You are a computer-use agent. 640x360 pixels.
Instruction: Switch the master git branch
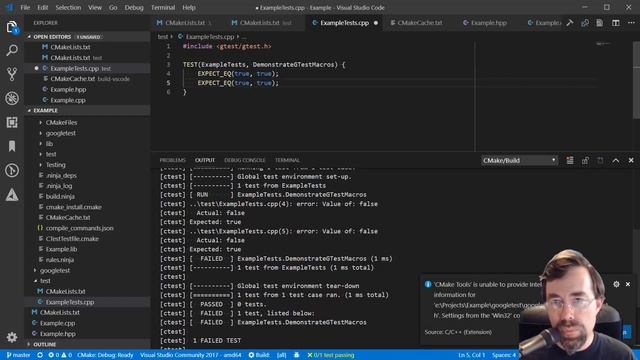tap(19, 355)
